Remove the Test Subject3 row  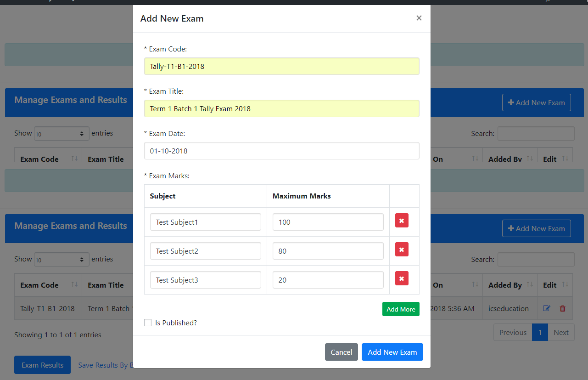coord(402,278)
